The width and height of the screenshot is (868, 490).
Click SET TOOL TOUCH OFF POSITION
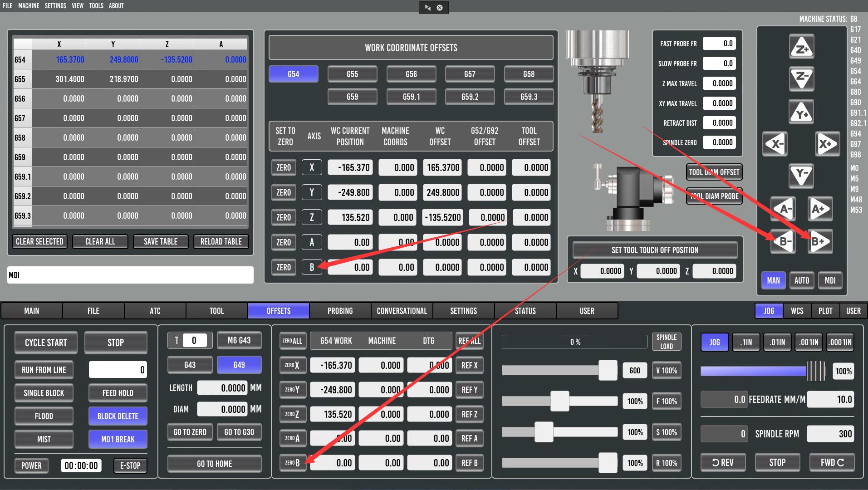pyautogui.click(x=655, y=250)
